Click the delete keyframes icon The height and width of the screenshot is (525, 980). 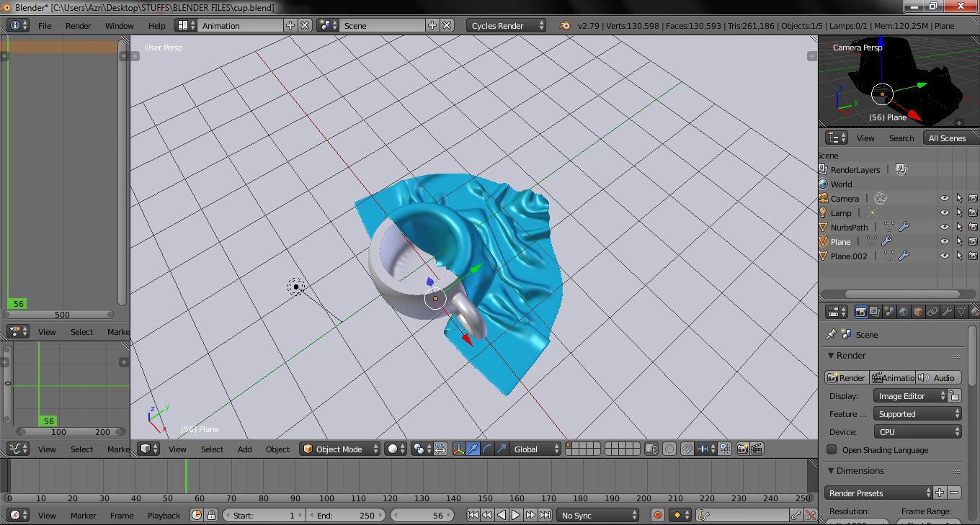(811, 515)
